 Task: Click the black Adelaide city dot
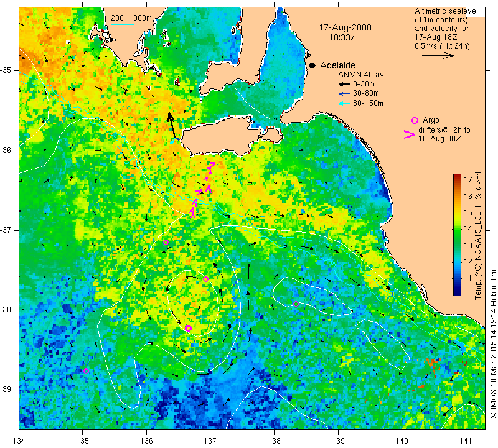pos(312,65)
